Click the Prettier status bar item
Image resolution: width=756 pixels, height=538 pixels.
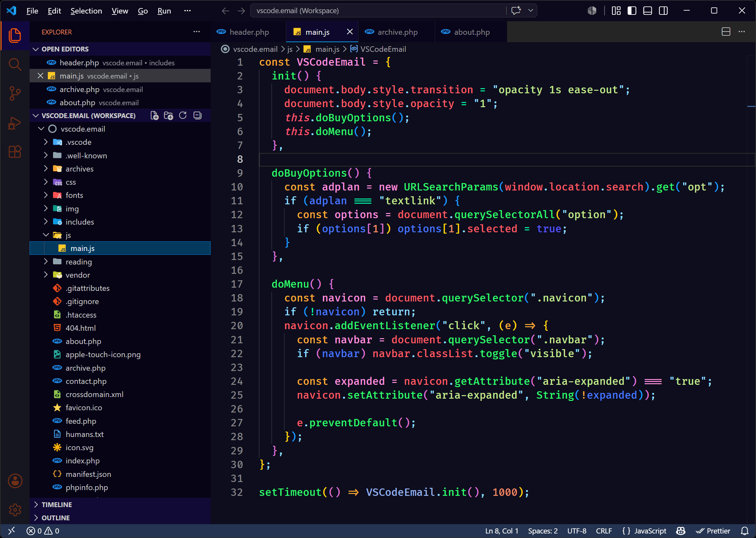[713, 531]
